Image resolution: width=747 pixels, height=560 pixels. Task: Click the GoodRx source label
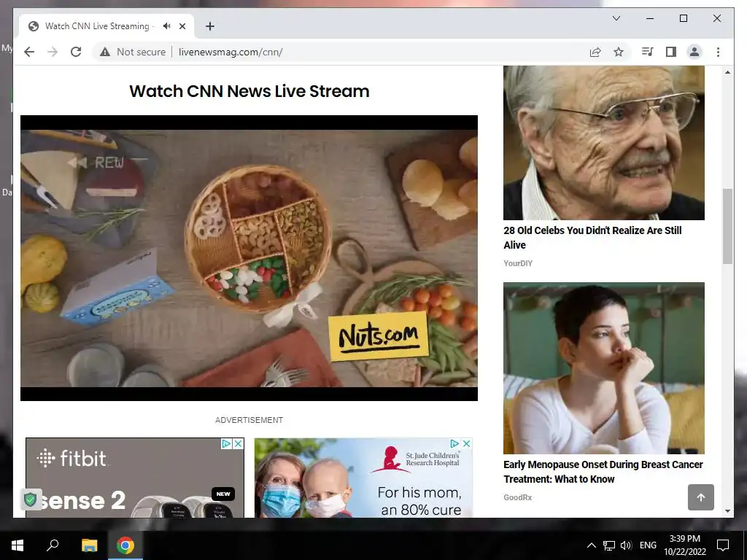point(517,497)
